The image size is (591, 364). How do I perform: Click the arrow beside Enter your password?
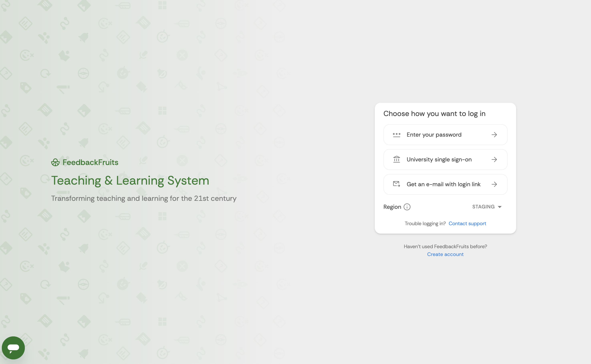[494, 135]
